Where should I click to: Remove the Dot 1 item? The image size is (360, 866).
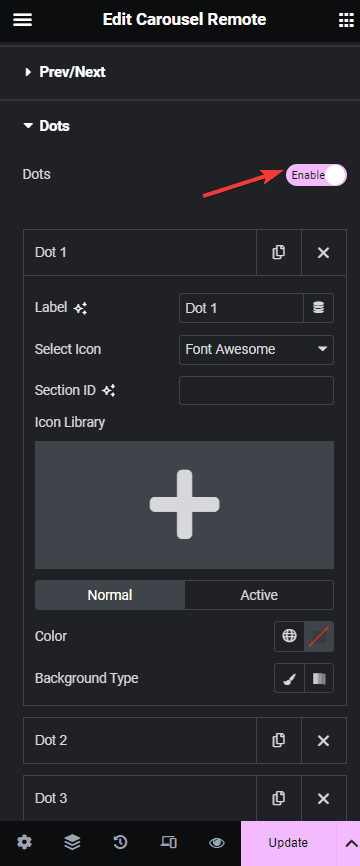(324, 252)
